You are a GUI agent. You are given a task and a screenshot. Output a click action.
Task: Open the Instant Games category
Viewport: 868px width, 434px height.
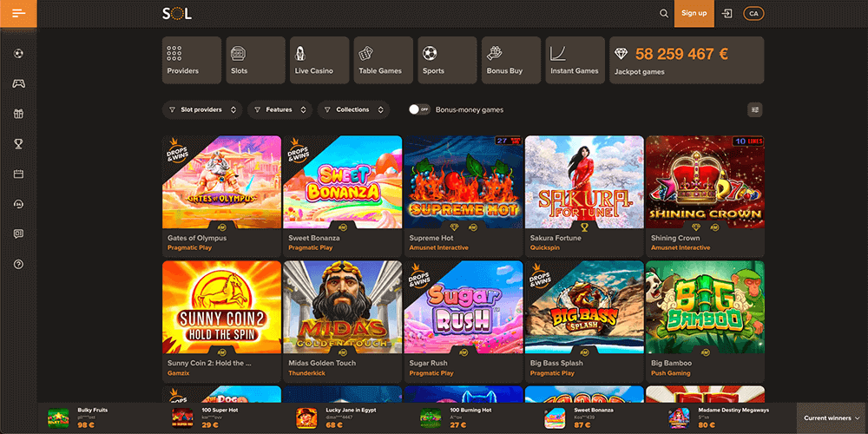(x=575, y=61)
